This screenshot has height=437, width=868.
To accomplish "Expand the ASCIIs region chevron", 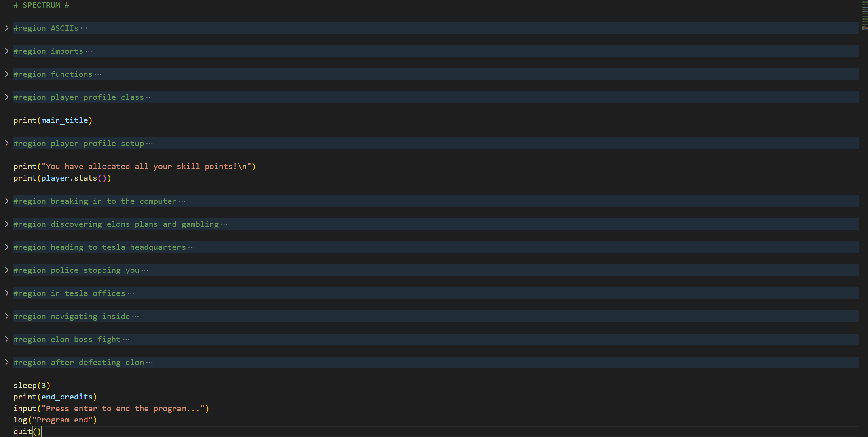I will click(7, 28).
